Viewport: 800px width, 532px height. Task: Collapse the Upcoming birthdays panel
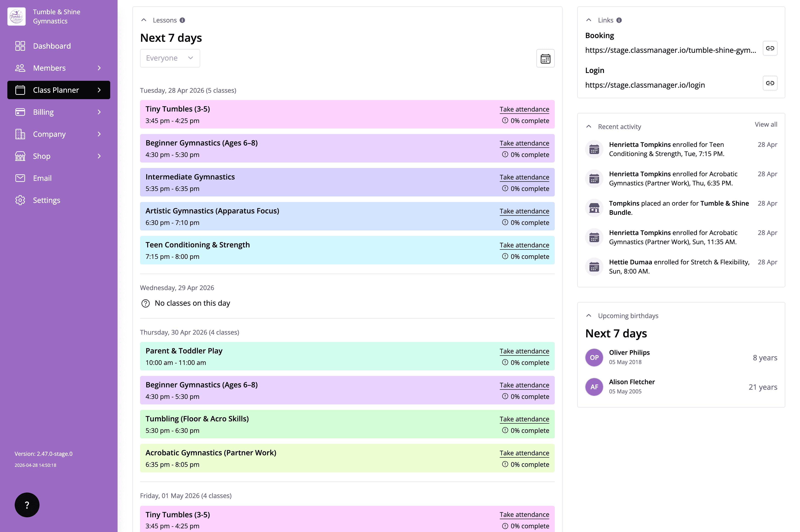click(x=589, y=316)
